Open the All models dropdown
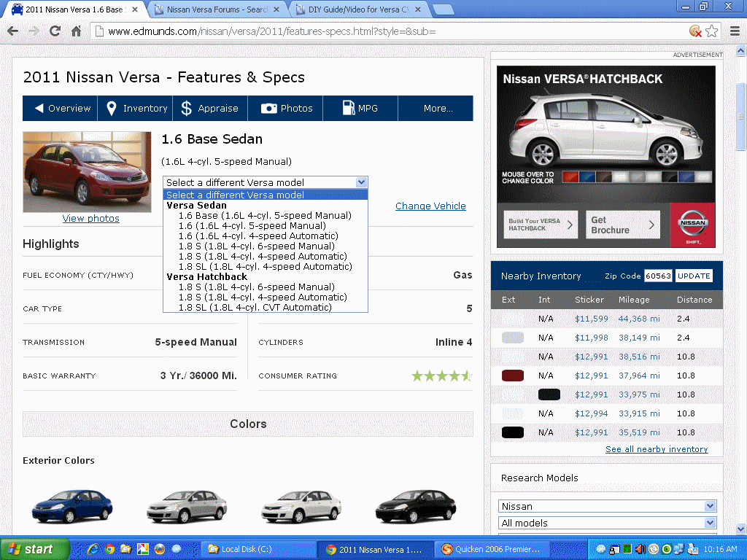The height and width of the screenshot is (560, 747). pyautogui.click(x=608, y=523)
